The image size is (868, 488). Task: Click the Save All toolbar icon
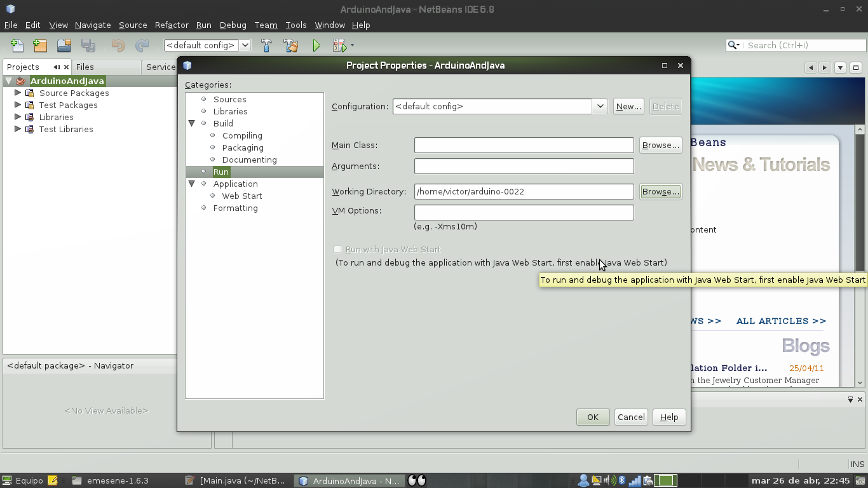pos(88,45)
